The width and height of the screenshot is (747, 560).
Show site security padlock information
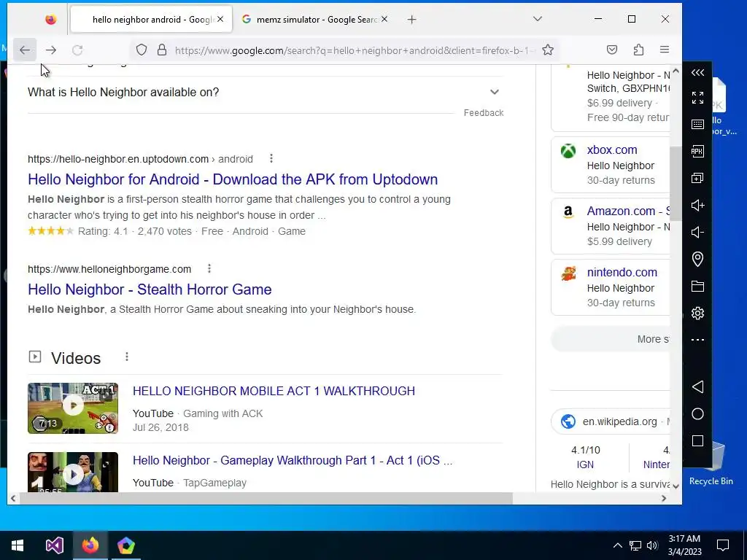tap(162, 50)
